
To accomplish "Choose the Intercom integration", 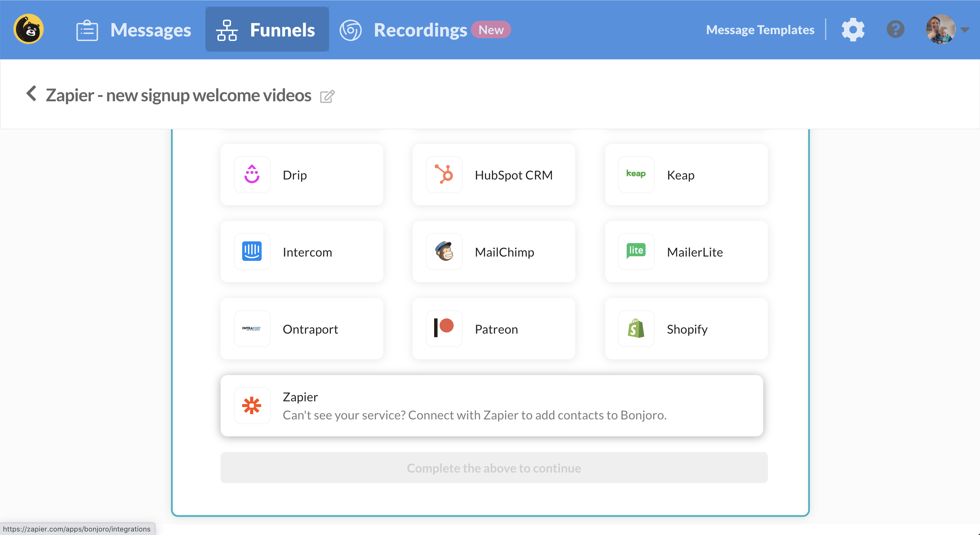I will (x=302, y=252).
